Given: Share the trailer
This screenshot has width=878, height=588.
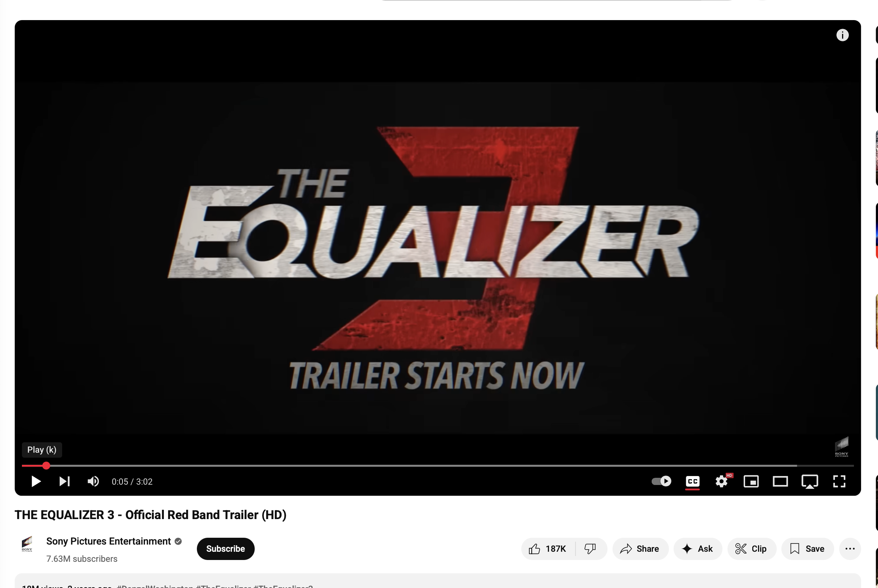Looking at the screenshot, I should [640, 549].
